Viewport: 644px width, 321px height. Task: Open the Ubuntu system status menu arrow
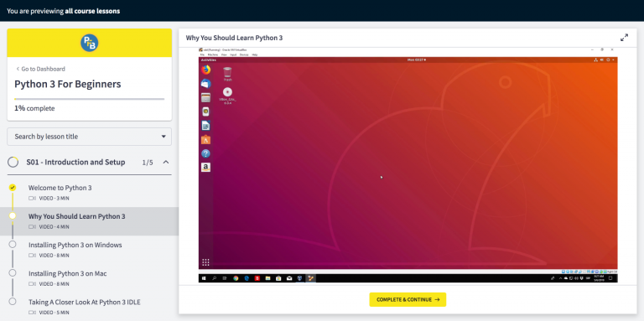(x=614, y=60)
